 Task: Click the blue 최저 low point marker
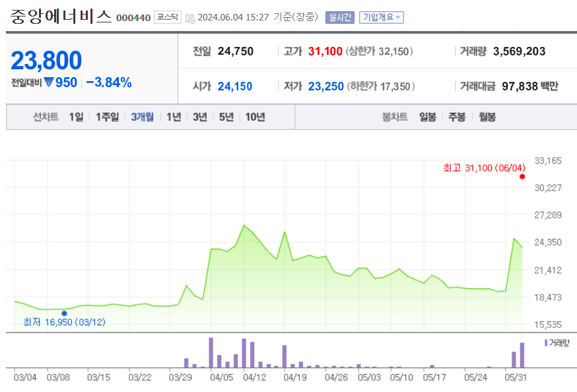coord(65,313)
